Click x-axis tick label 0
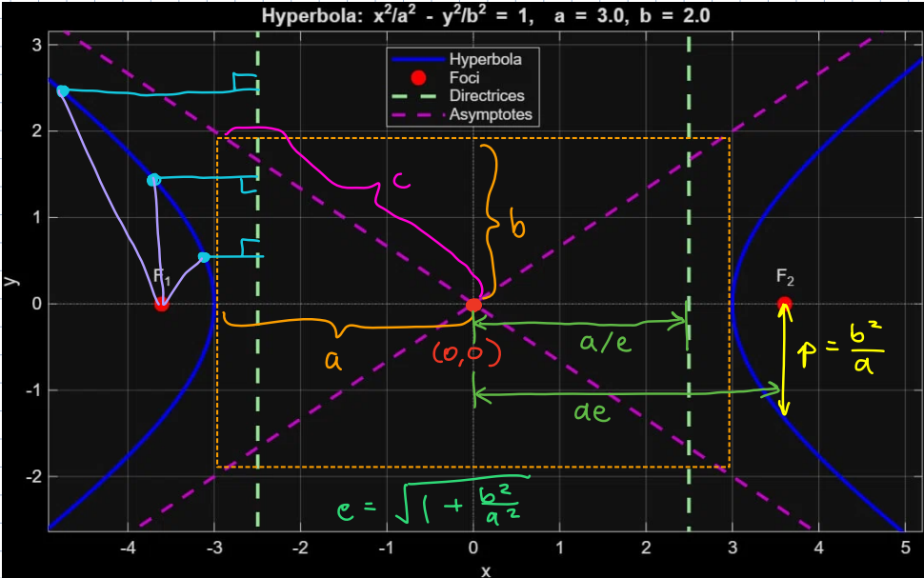The width and height of the screenshot is (924, 578). 473,548
